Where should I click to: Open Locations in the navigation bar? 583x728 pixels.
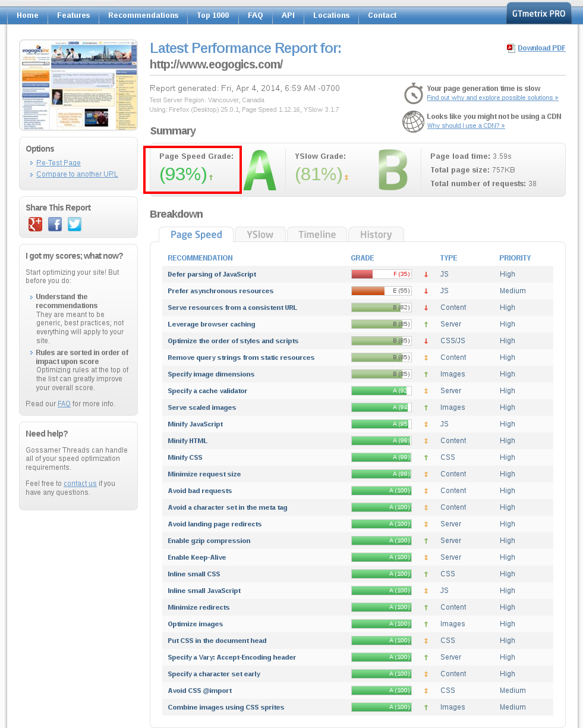[331, 15]
